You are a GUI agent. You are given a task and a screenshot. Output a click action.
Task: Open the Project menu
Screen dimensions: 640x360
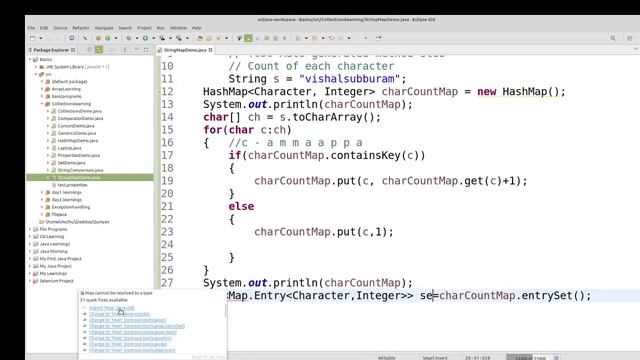(x=144, y=28)
